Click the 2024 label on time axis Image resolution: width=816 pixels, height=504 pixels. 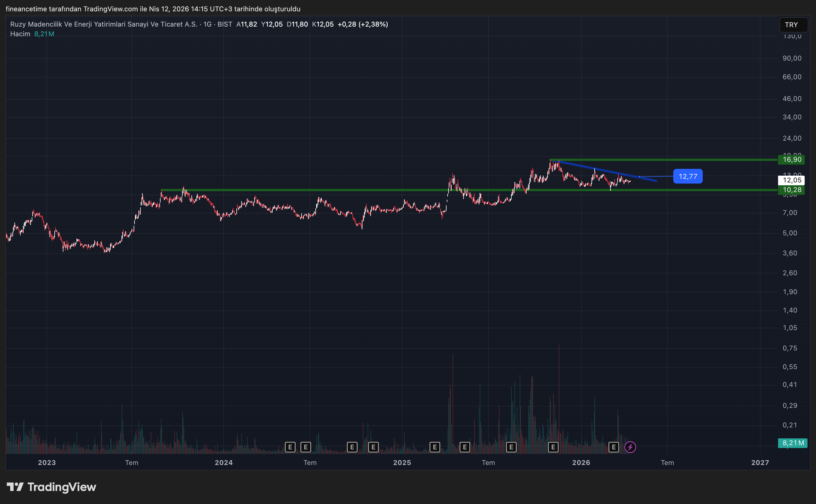click(x=223, y=463)
